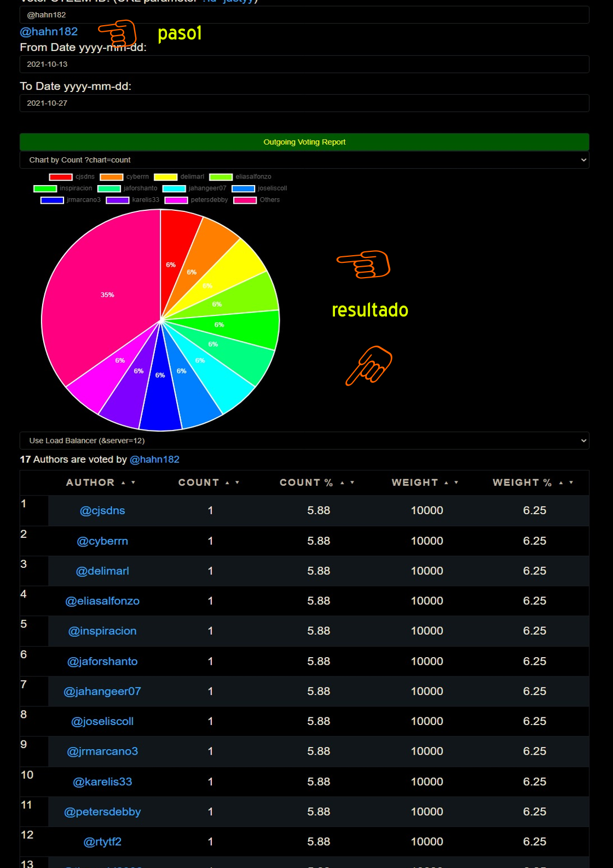
Task: Open author link @jrmarcano3
Action: click(x=102, y=751)
